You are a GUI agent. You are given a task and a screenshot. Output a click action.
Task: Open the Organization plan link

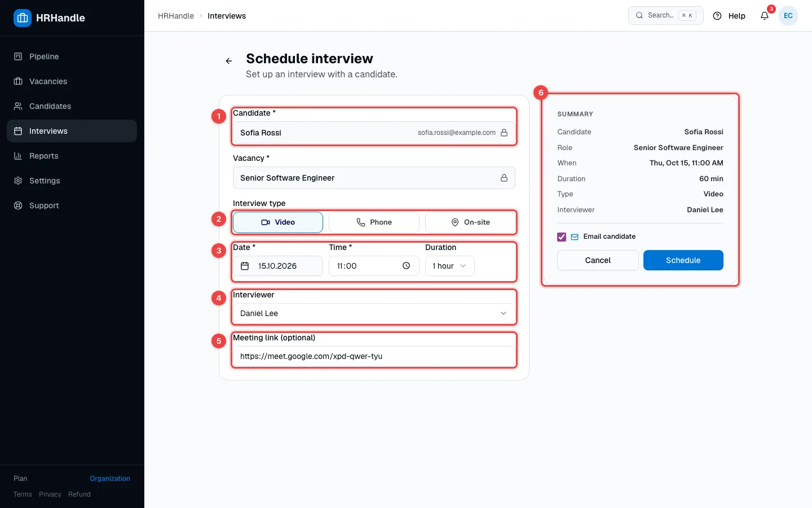coord(110,479)
